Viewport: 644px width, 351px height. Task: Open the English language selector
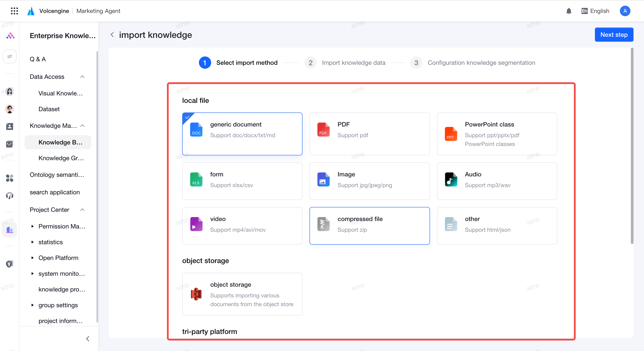point(595,11)
